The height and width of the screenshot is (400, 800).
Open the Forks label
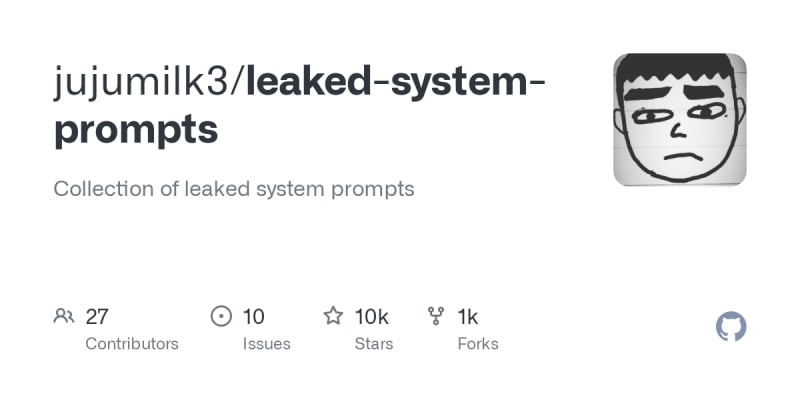tap(478, 343)
